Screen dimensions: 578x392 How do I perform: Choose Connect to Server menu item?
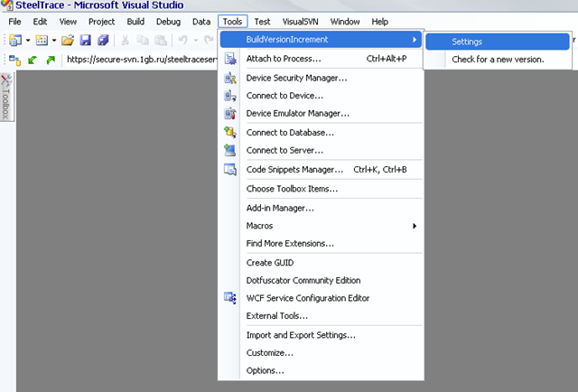coord(321,150)
